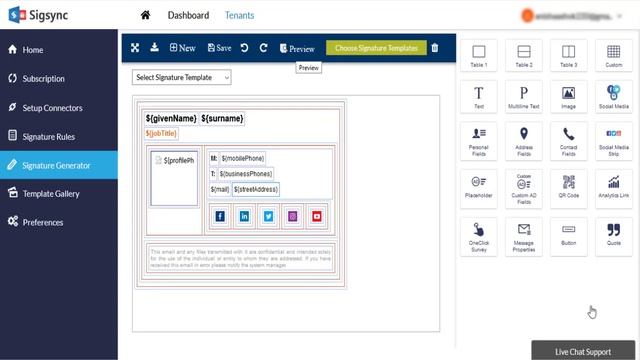Click the Facebook icon in signature
Viewport: 640px width, 360px height.
(x=220, y=216)
